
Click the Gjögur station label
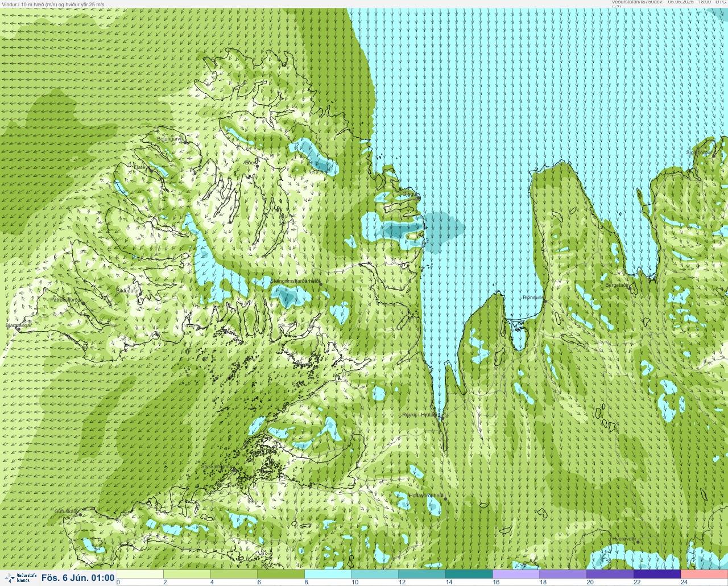coord(411,194)
